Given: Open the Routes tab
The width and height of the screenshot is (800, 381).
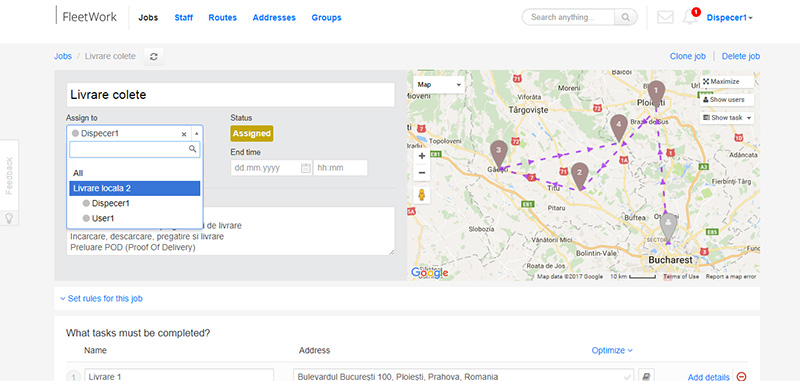Looking at the screenshot, I should (222, 17).
